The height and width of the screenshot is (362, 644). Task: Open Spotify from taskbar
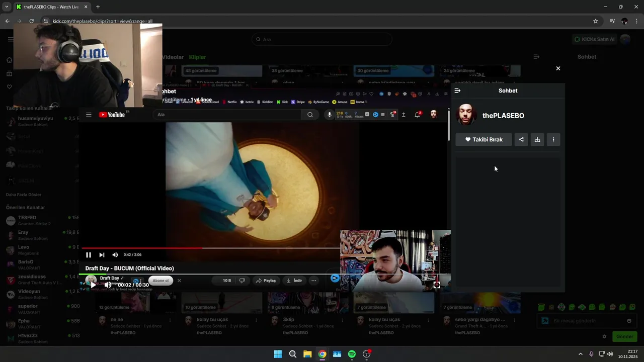click(x=352, y=354)
